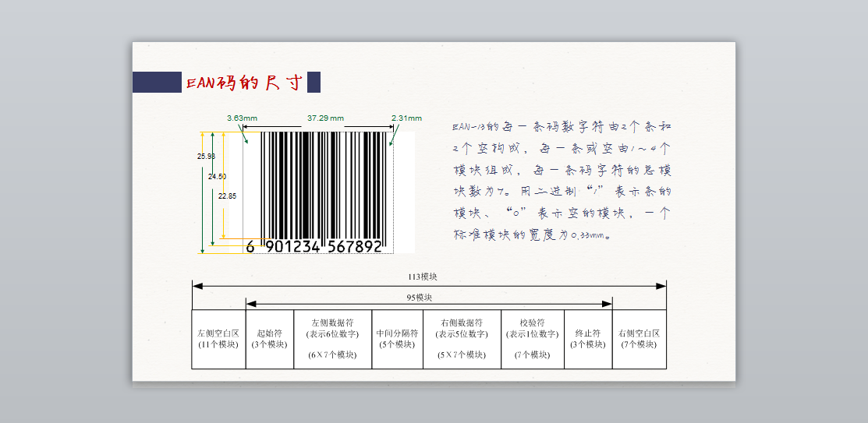Select the 3.63mm dimension label

pyautogui.click(x=242, y=118)
